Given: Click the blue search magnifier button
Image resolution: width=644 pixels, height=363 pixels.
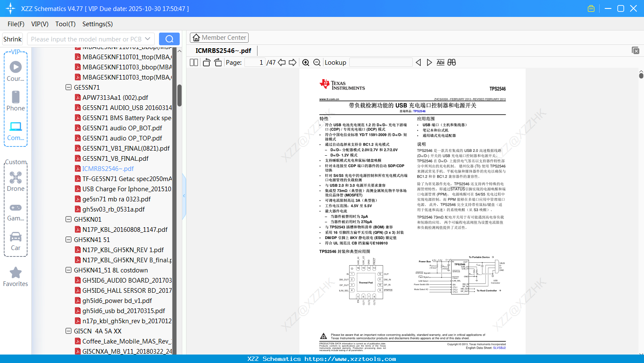Looking at the screenshot, I should click(x=169, y=39).
